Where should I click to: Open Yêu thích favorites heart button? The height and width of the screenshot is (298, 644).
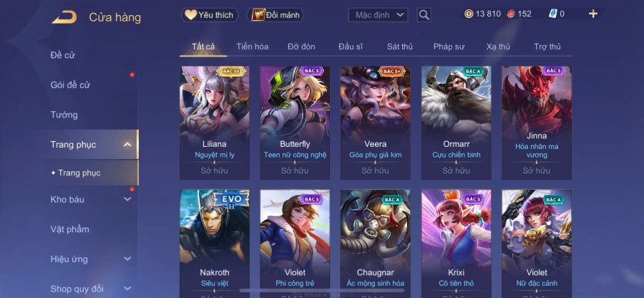click(x=210, y=15)
